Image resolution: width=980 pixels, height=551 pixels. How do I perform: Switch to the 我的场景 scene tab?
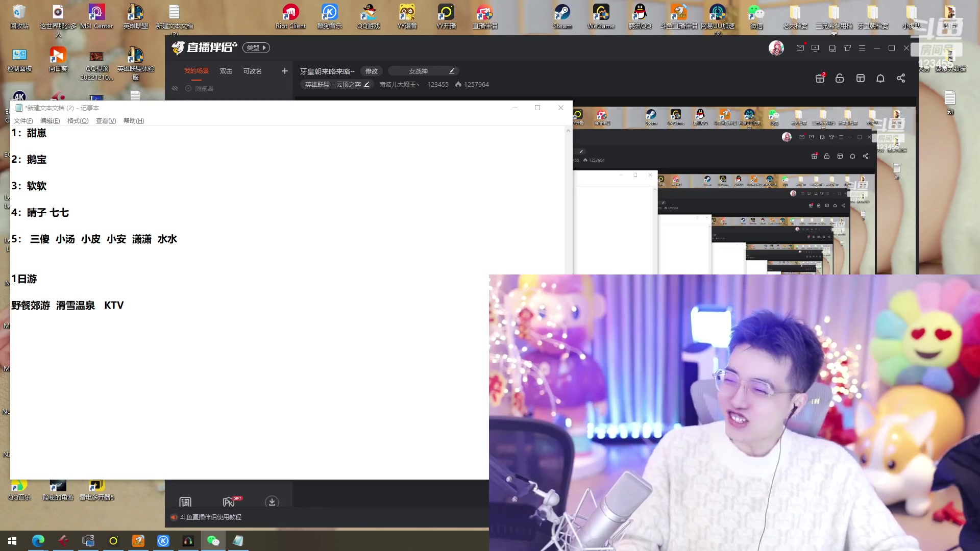(x=197, y=71)
